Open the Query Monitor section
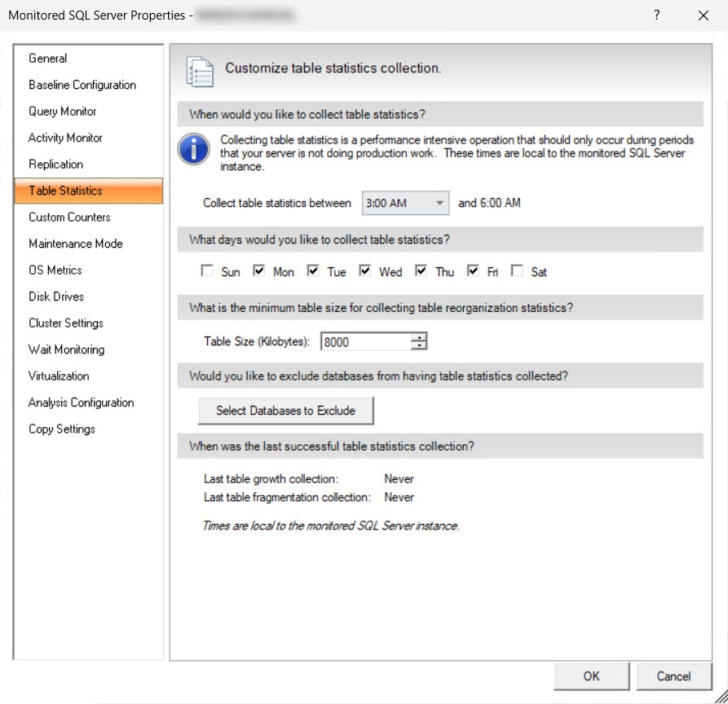The width and height of the screenshot is (728, 704). [x=62, y=111]
